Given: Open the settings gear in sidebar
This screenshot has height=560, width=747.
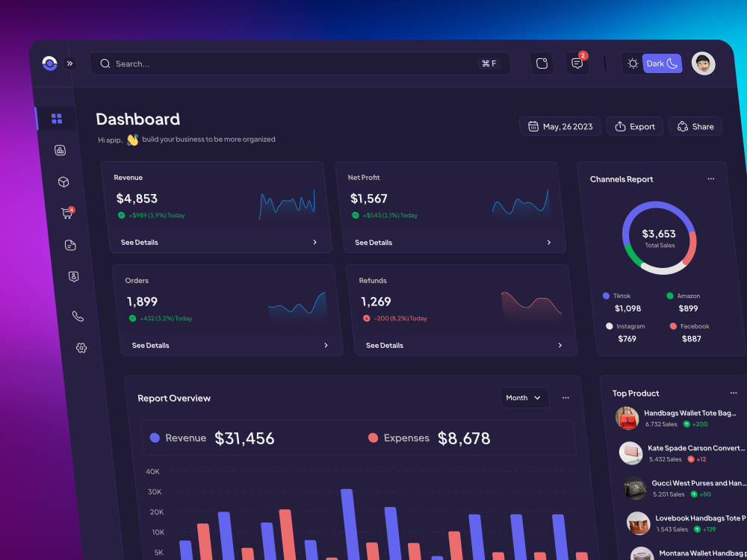Looking at the screenshot, I should click(x=81, y=348).
